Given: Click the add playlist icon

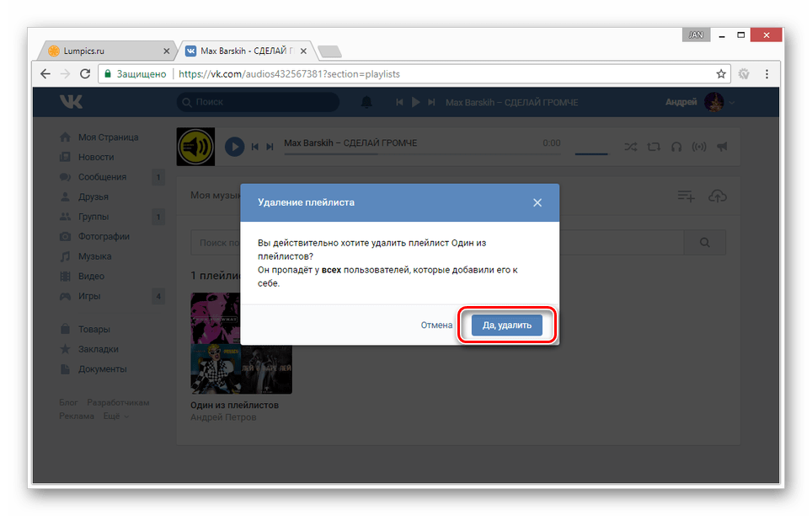Looking at the screenshot, I should (x=686, y=196).
